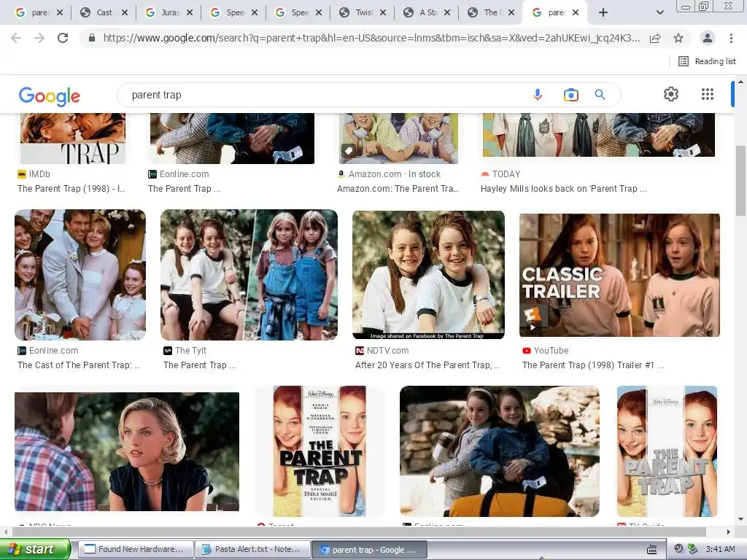Expand the tab search dropdown arrow
The width and height of the screenshot is (747, 560).
tap(659, 13)
